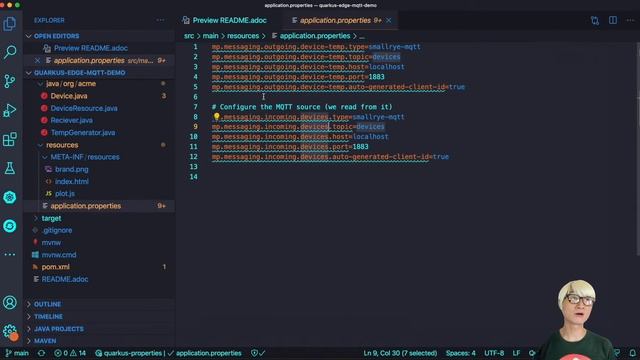
Task: Open brand.png image file
Action: [x=71, y=169]
